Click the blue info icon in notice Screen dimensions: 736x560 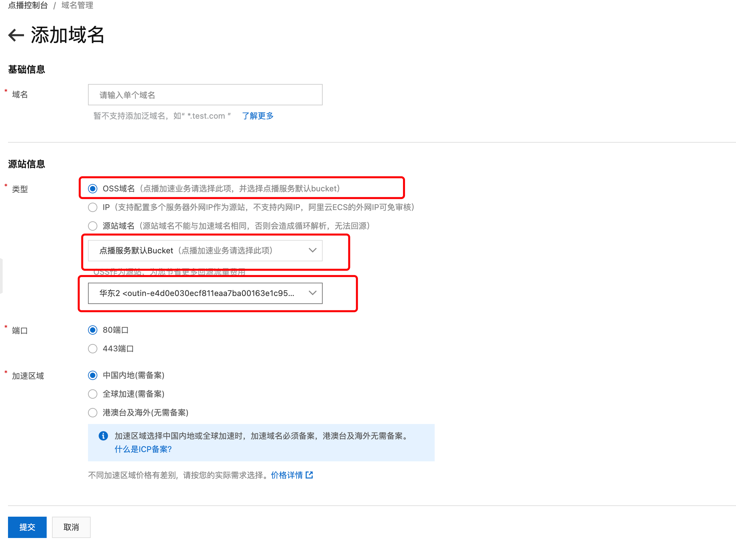pos(103,436)
